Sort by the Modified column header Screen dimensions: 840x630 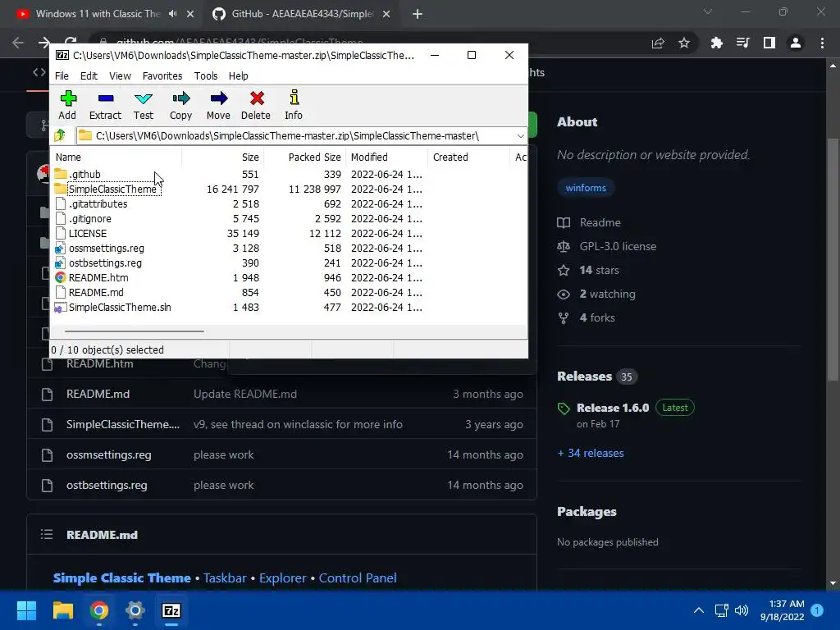(388, 157)
